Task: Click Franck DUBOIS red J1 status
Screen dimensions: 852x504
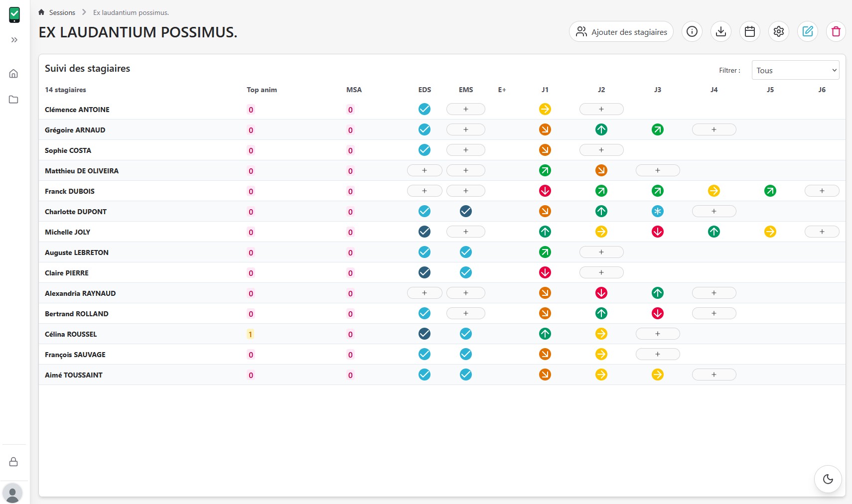Action: [x=545, y=191]
